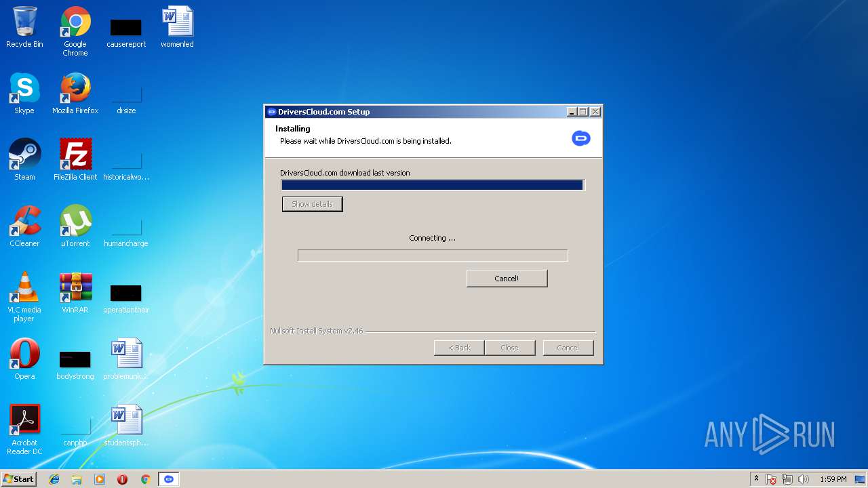The image size is (868, 488).
Task: Click the Close button in installer footer
Action: (509, 348)
